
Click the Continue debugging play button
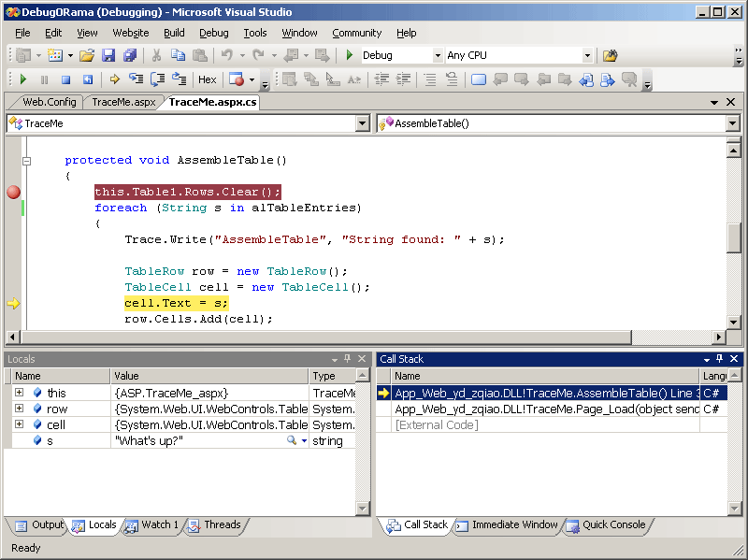point(23,80)
